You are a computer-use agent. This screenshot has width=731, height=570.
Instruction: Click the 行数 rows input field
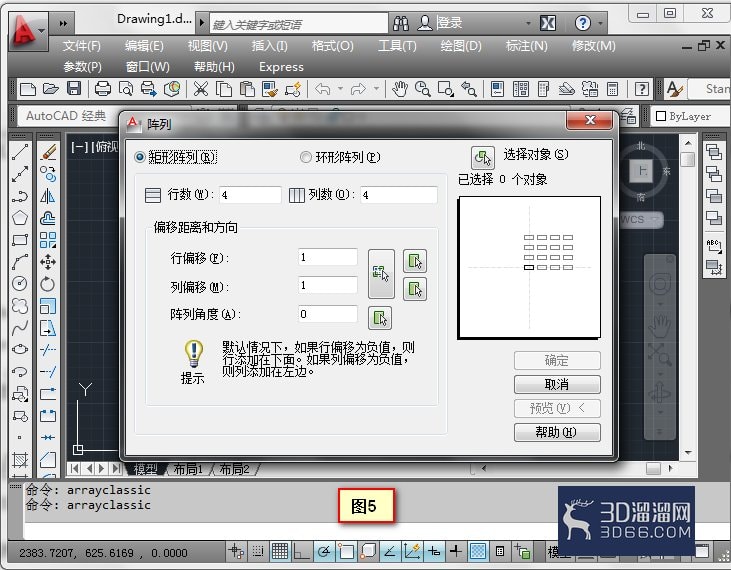(250, 195)
